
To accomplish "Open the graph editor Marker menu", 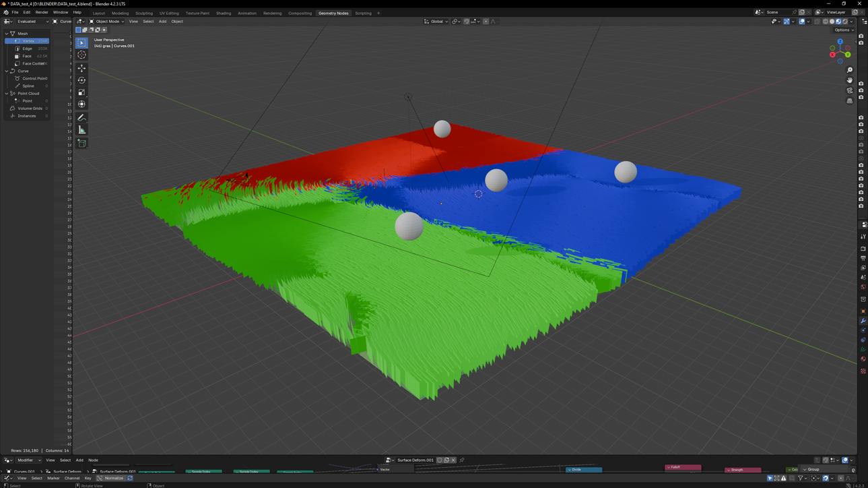I will click(x=53, y=478).
